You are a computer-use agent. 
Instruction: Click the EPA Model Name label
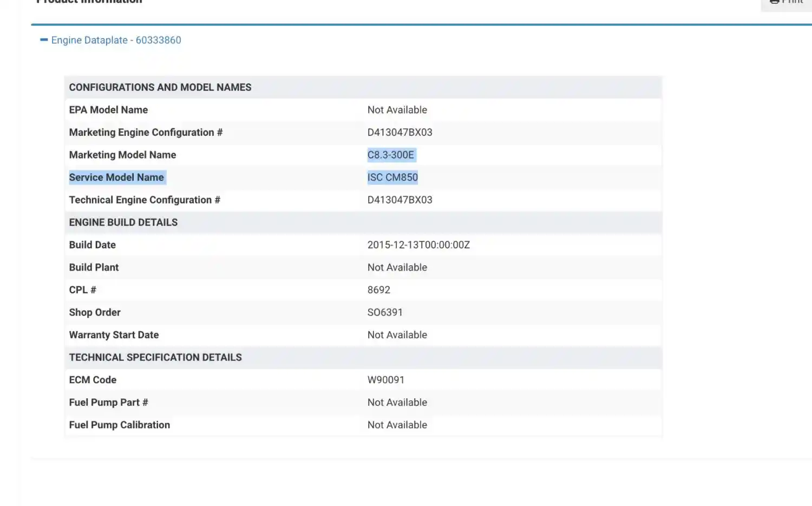[x=108, y=110]
